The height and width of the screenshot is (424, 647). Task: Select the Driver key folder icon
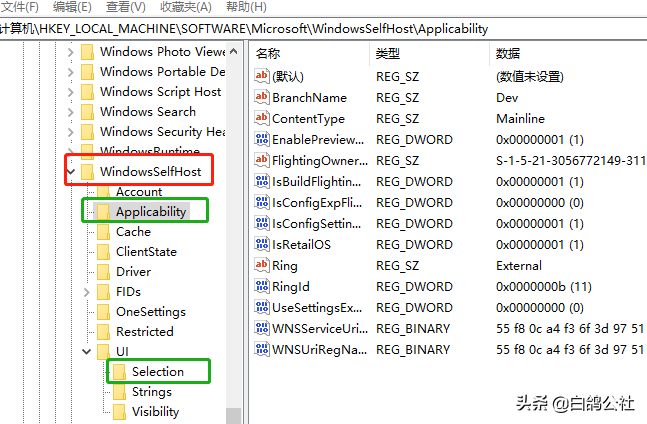[x=103, y=272]
